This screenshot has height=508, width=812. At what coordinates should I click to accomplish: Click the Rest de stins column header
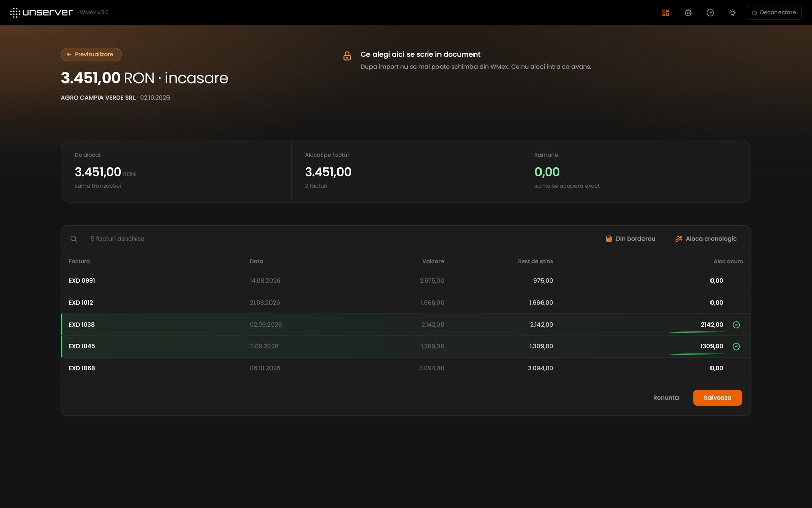point(535,261)
